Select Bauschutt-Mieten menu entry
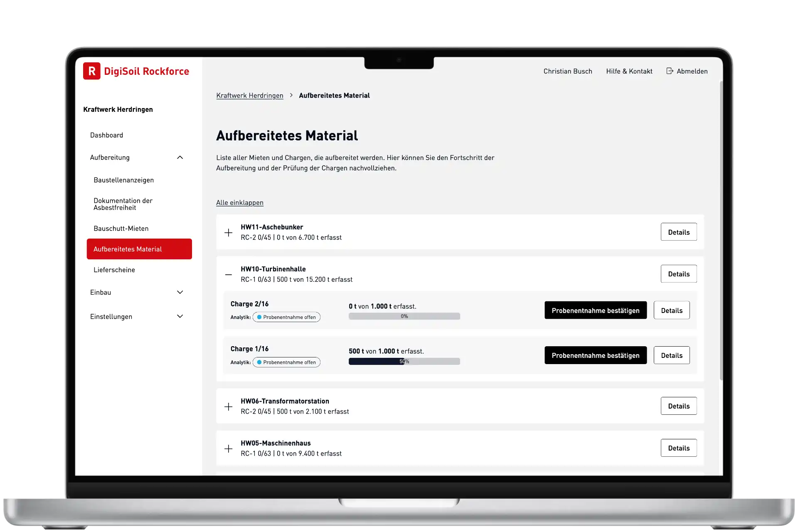This screenshot has width=798, height=532. point(121,229)
